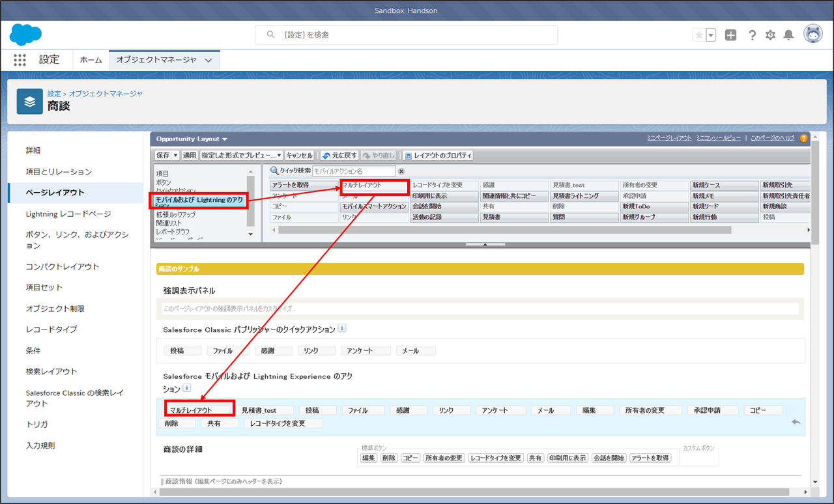This screenshot has width=834, height=504.
Task: Open レイアウトのプロパティ
Action: (438, 156)
